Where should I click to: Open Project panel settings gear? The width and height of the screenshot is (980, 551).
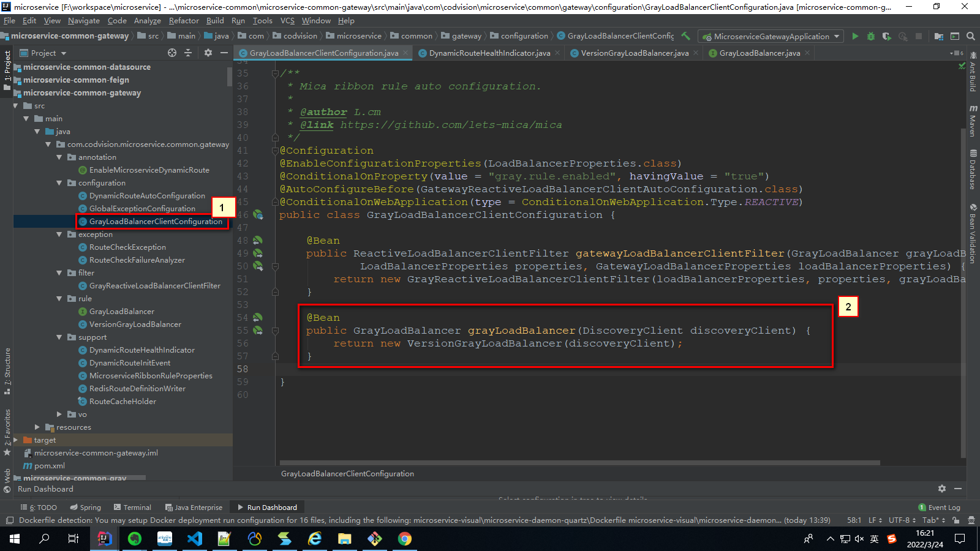coord(208,53)
